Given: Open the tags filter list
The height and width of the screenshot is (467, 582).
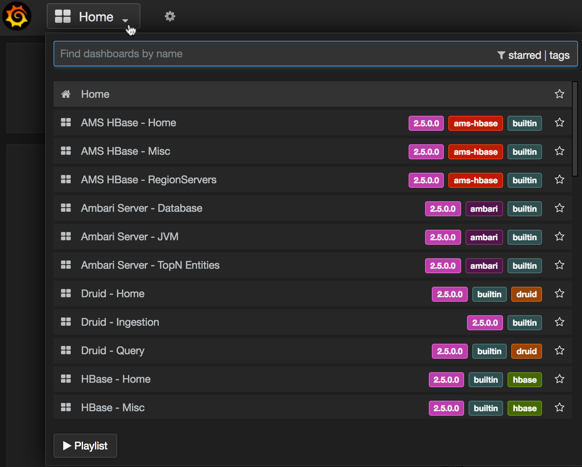Looking at the screenshot, I should (x=559, y=55).
